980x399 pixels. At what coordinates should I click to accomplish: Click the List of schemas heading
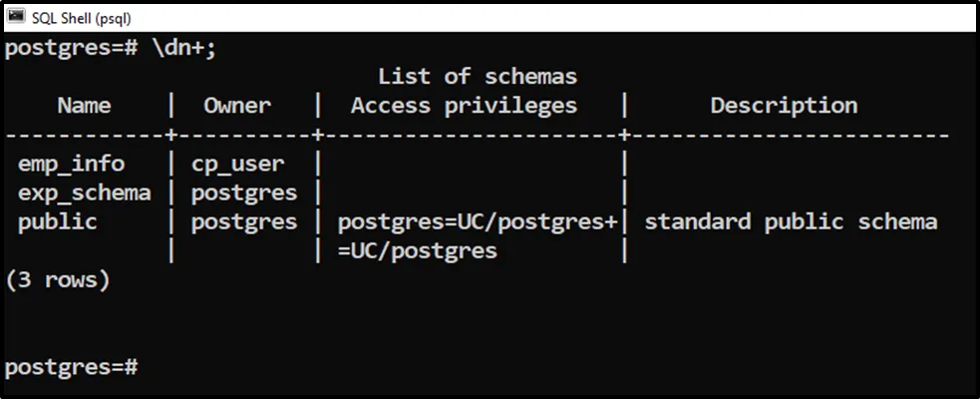coord(477,77)
